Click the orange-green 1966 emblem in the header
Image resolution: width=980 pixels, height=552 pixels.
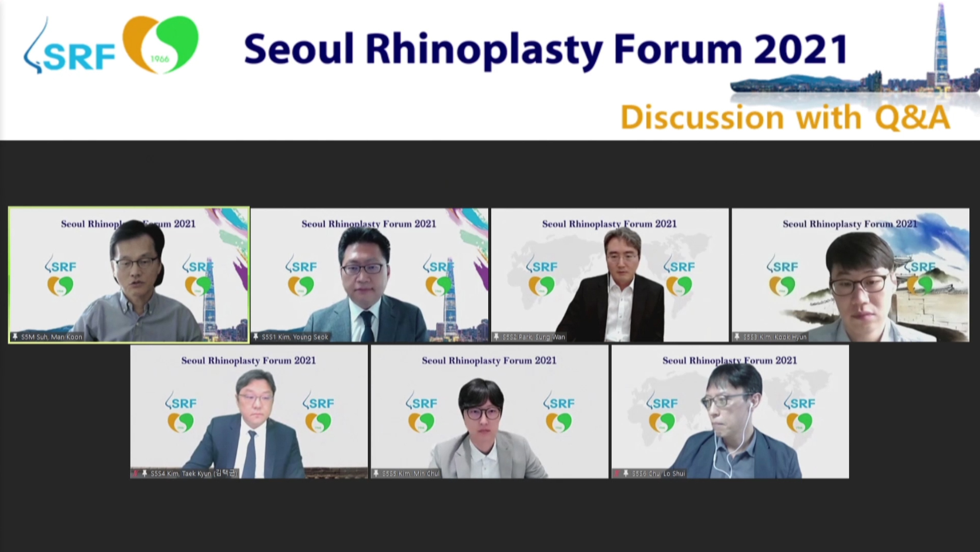pos(160,45)
